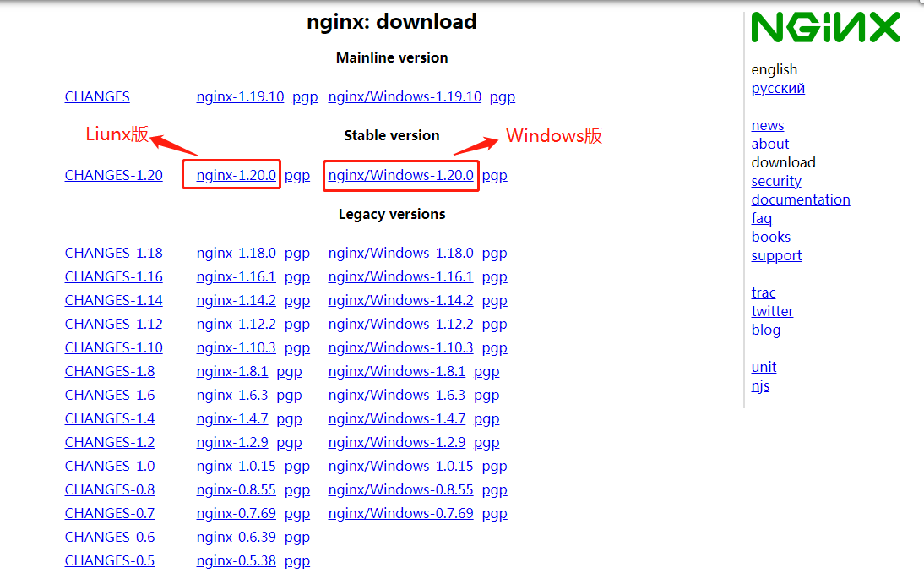Download nginx-0.5.38

[236, 560]
